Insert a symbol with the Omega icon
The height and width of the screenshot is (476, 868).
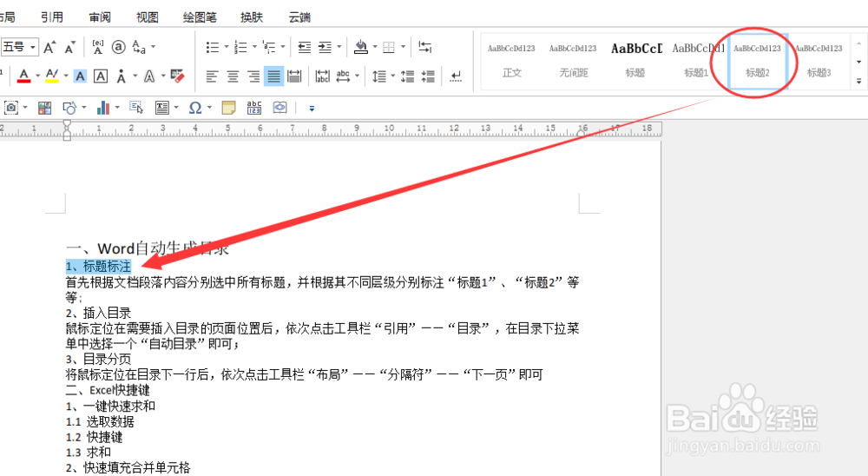(x=194, y=108)
